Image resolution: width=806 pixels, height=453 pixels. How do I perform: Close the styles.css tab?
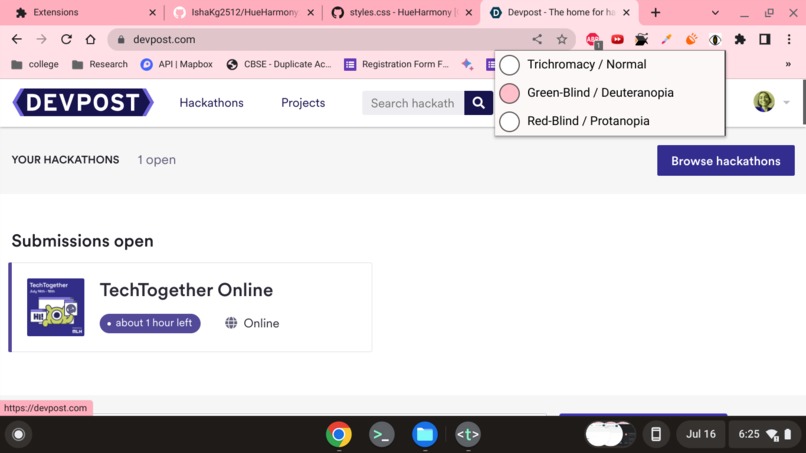469,13
